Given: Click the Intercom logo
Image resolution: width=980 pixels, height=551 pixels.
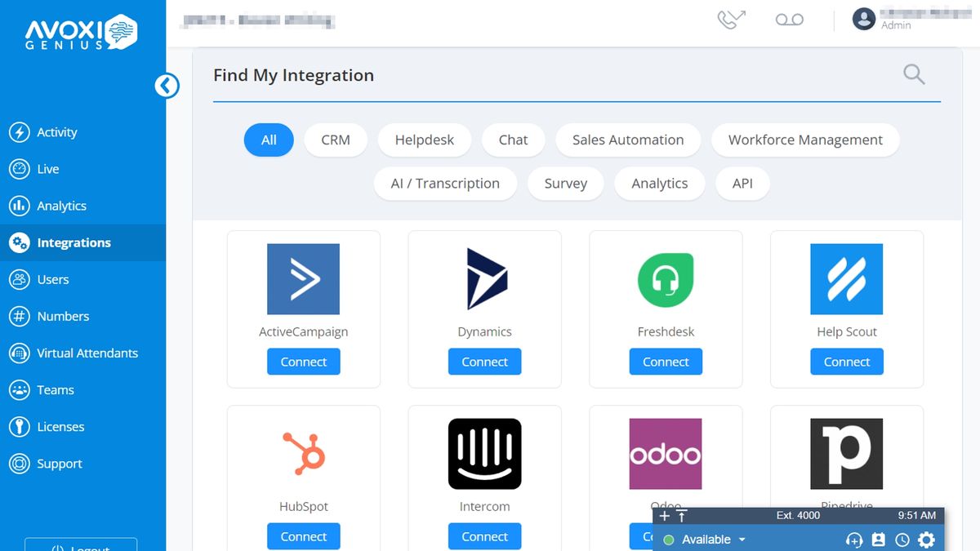Looking at the screenshot, I should coord(485,454).
